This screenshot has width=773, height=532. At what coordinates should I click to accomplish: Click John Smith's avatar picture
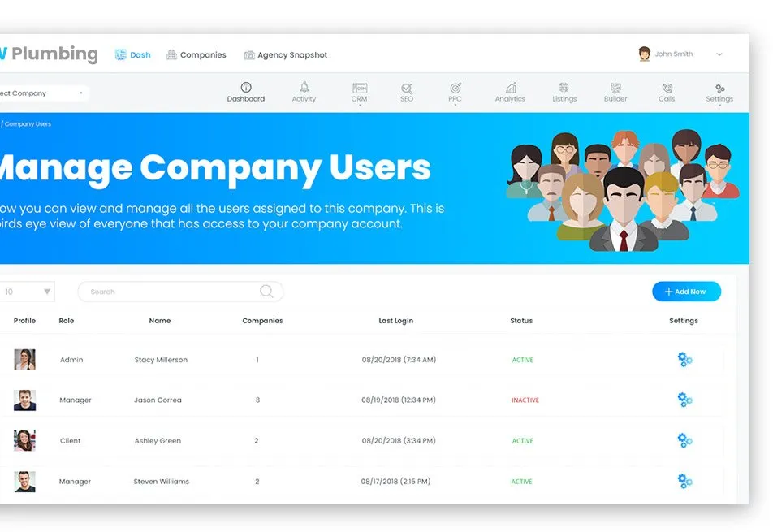pos(645,54)
